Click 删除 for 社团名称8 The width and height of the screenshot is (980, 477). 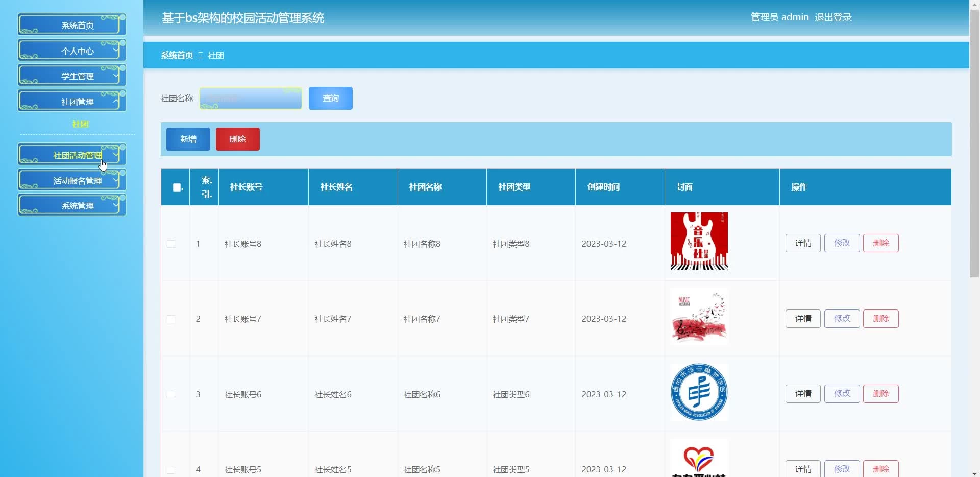tap(881, 243)
